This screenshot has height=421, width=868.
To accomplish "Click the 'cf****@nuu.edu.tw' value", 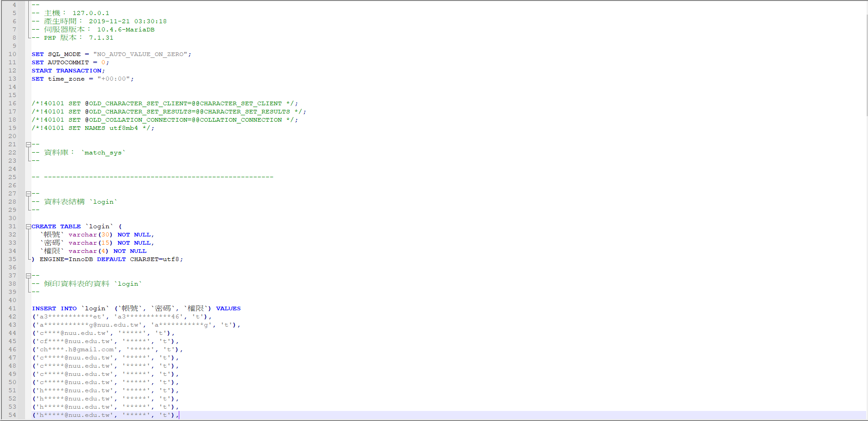I will [74, 341].
